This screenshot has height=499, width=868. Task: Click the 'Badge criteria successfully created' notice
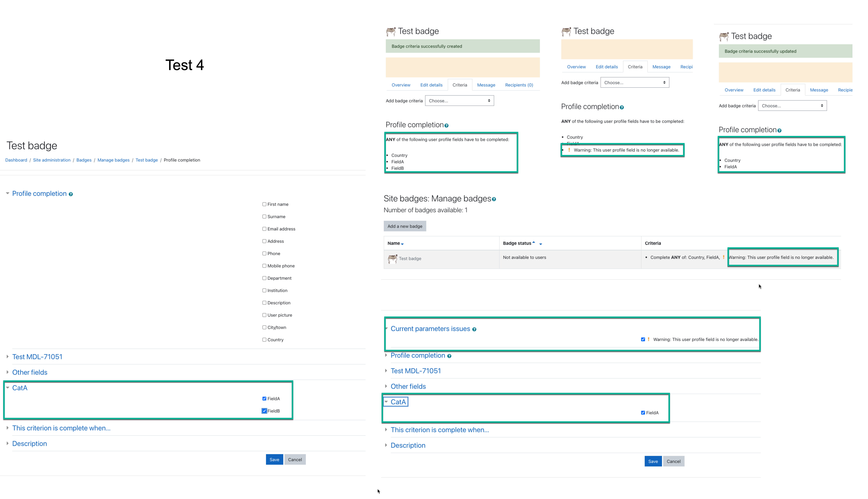(x=463, y=46)
